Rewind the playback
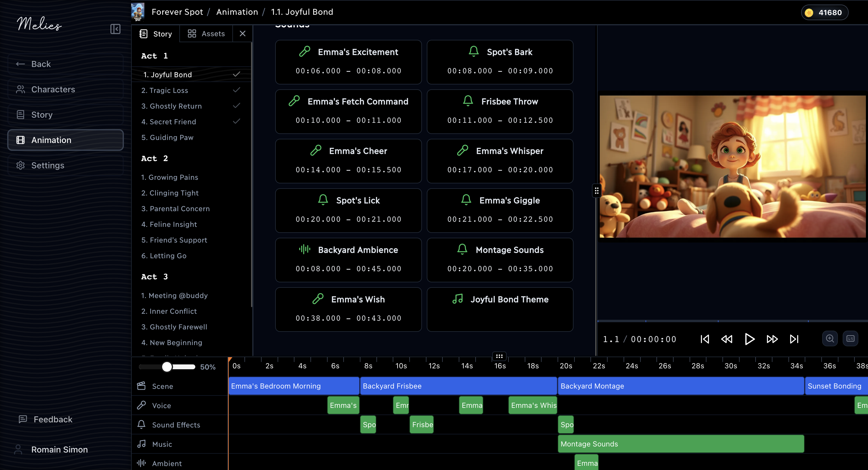 pyautogui.click(x=726, y=339)
